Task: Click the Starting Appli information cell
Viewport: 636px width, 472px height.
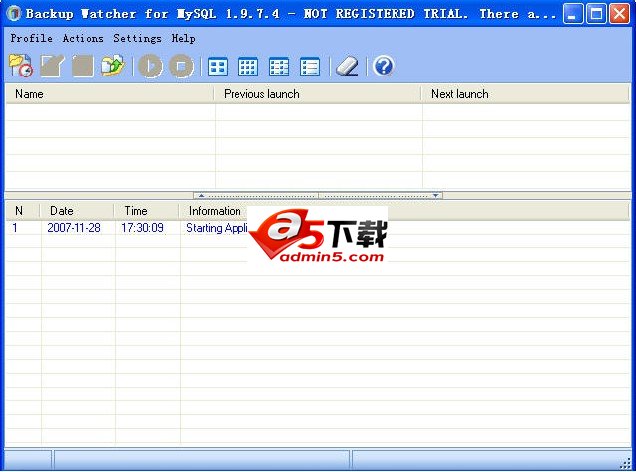Action: (x=217, y=228)
